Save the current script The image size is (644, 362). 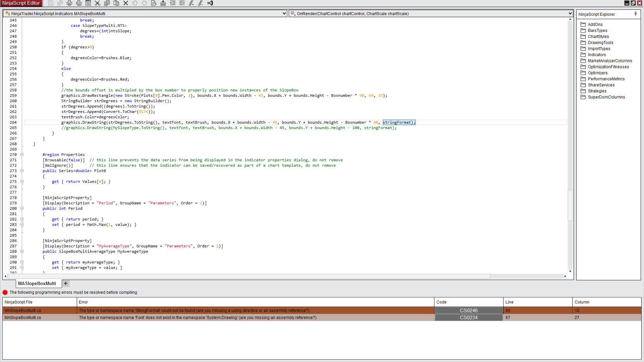point(51,3)
